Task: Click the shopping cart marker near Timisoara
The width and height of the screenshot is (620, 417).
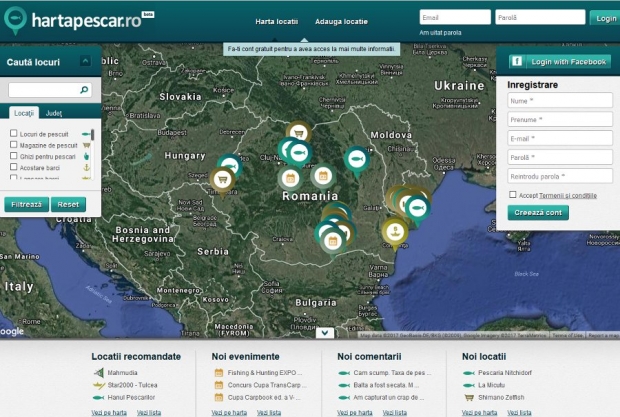Action: pos(222,180)
